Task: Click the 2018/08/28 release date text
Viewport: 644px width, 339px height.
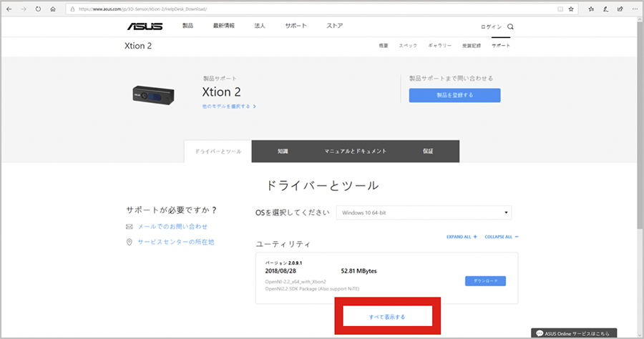Action: 280,271
